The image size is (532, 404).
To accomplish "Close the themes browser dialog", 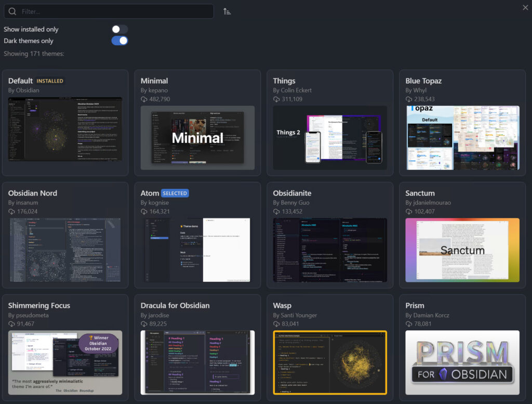I will [525, 7].
